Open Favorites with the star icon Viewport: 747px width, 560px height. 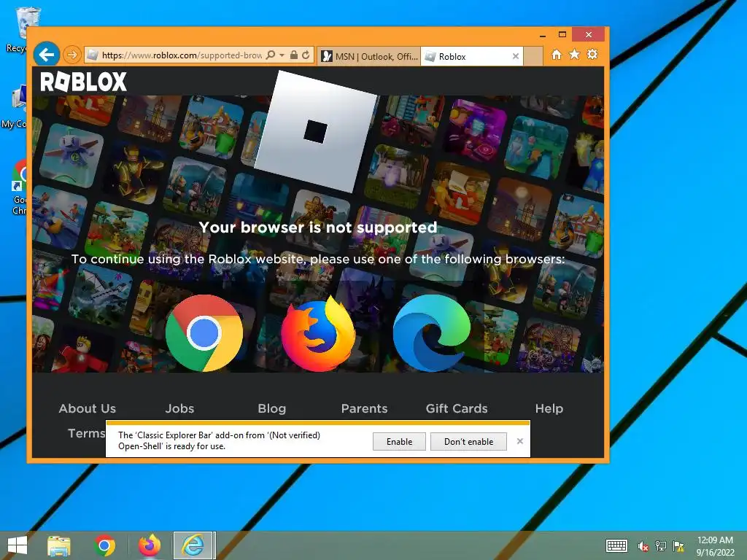pos(575,55)
